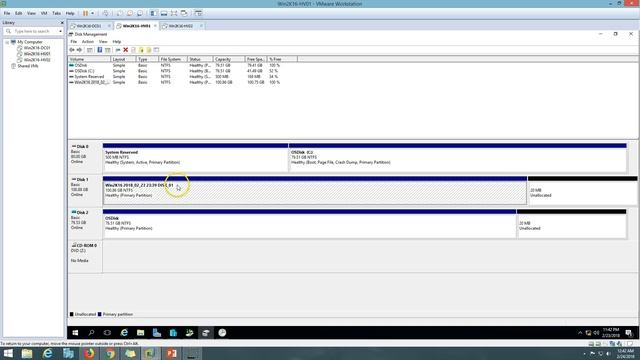The image size is (640, 360).
Task: Click the guest taskbar search magnifier icon
Action: [x=91, y=333]
